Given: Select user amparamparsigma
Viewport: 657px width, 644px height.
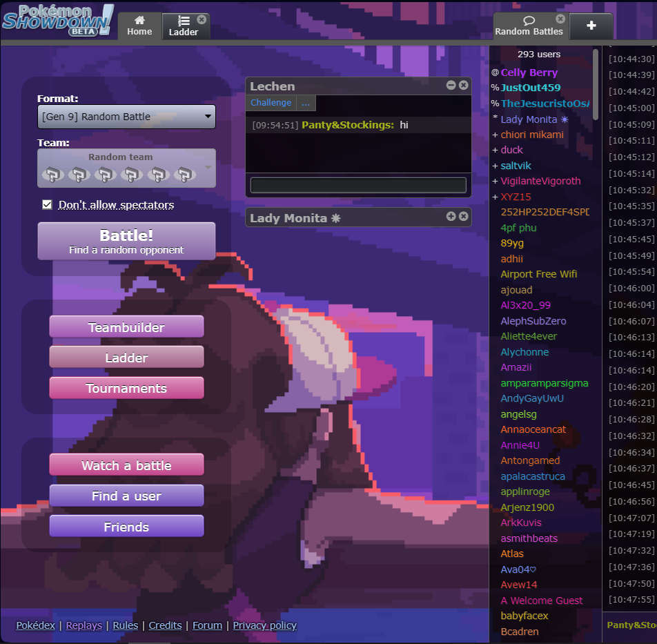Looking at the screenshot, I should click(545, 383).
